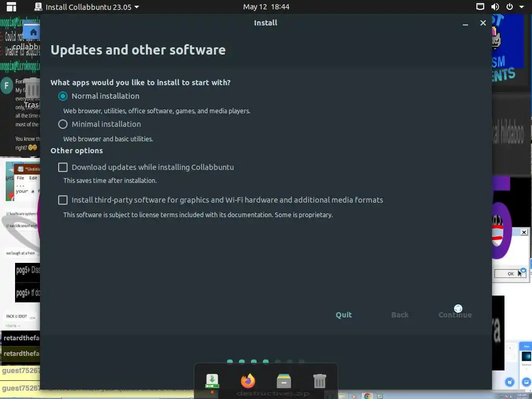
Task: Open Edit menu in background editor window
Action: [33, 178]
